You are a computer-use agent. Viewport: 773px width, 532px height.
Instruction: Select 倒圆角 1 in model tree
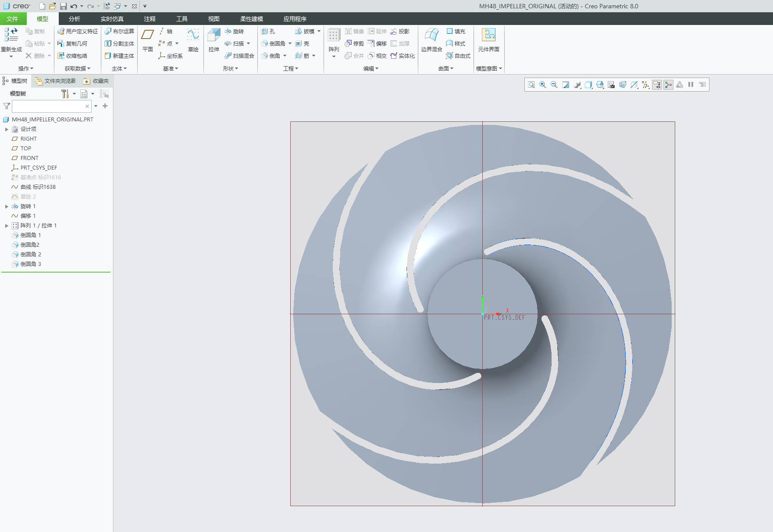click(x=30, y=235)
